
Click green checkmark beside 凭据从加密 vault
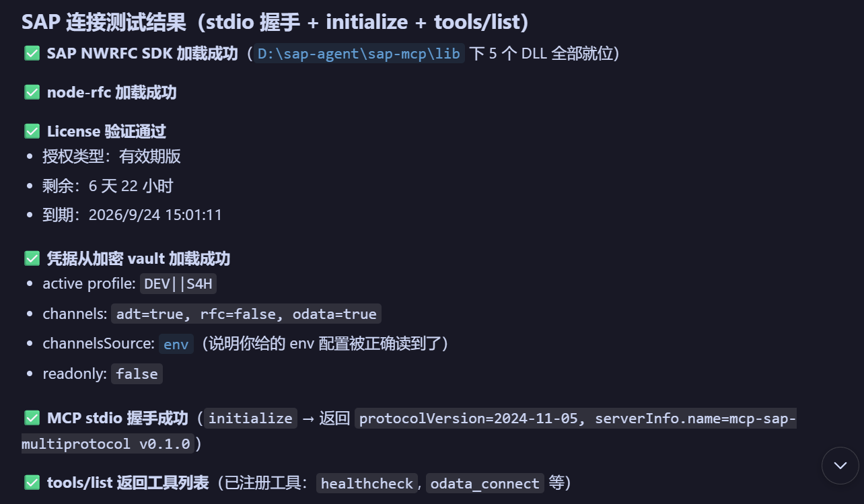coord(32,258)
